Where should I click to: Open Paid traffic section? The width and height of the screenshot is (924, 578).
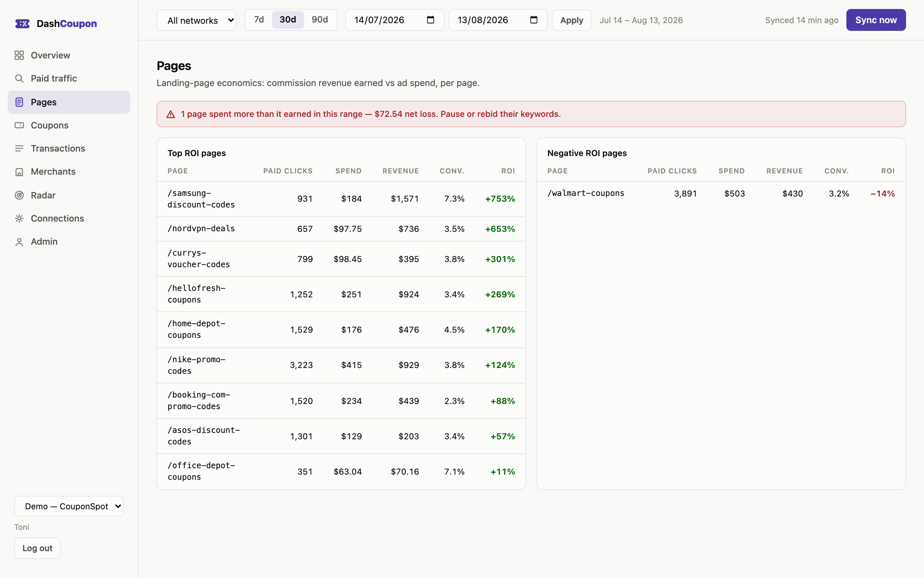(69, 79)
